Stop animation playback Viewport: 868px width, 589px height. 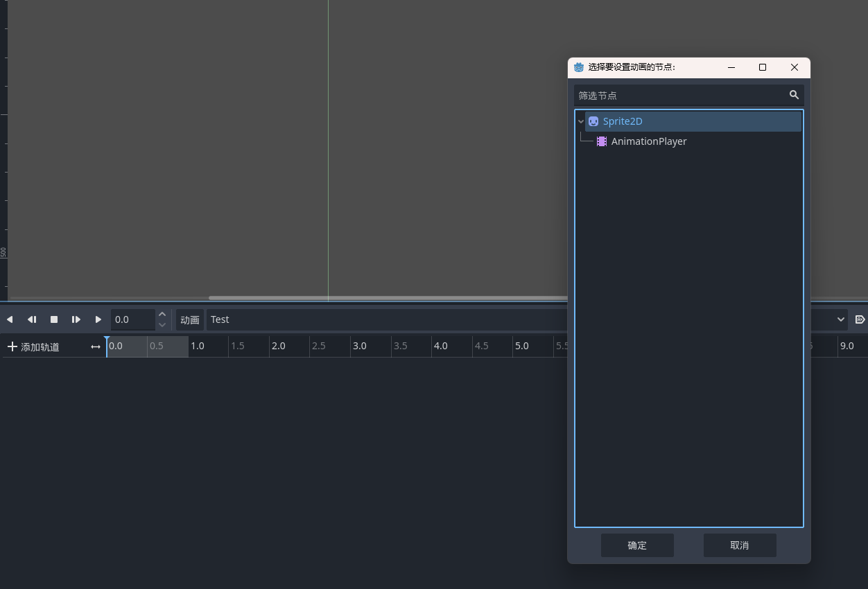(54, 319)
